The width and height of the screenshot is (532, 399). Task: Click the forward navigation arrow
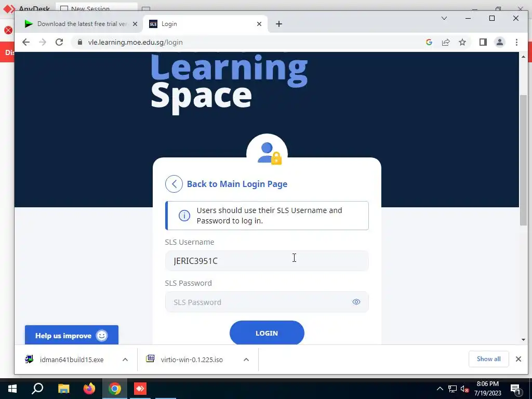(x=43, y=42)
